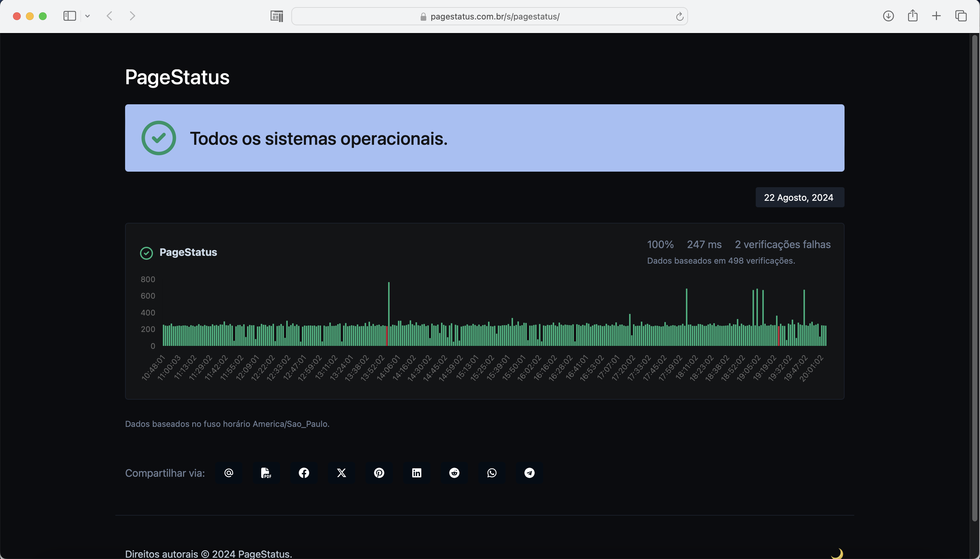Share on LinkedIn icon
Image resolution: width=980 pixels, height=559 pixels.
click(x=416, y=473)
